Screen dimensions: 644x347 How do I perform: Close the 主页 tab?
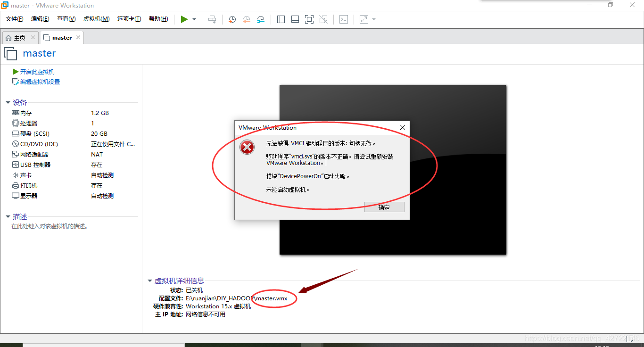click(33, 37)
